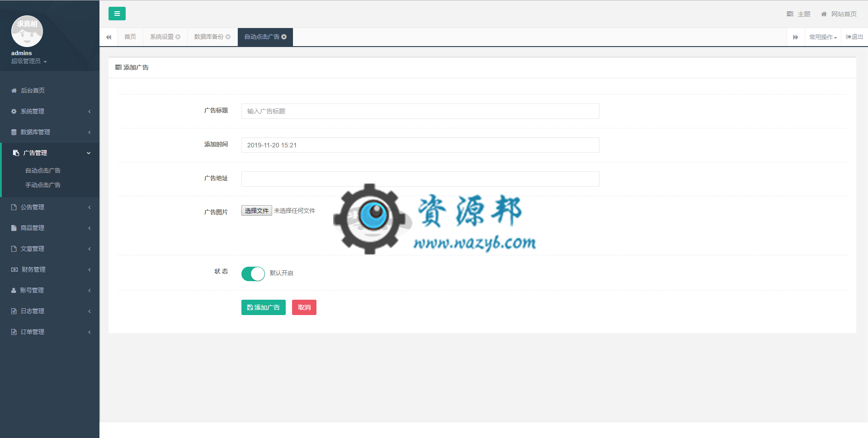Viewport: 868px width, 438px height.
Task: Click the log icon beside 日志管理
Action: point(14,311)
